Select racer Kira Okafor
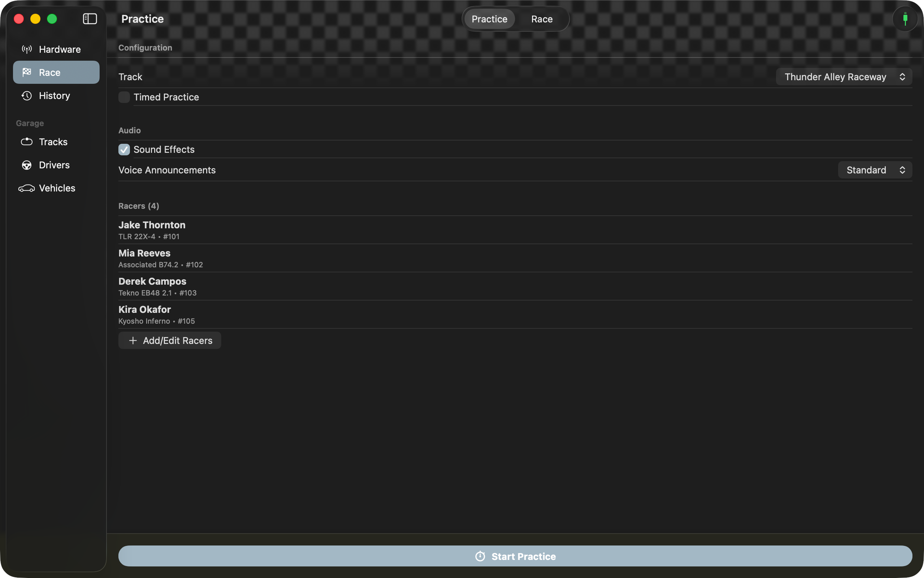Screen dimensions: 924x578 click(515, 315)
